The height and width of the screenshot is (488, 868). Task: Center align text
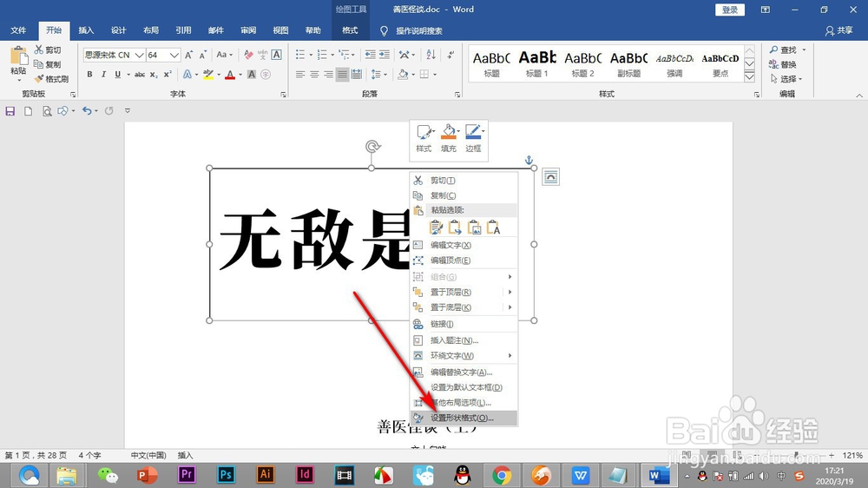point(314,74)
